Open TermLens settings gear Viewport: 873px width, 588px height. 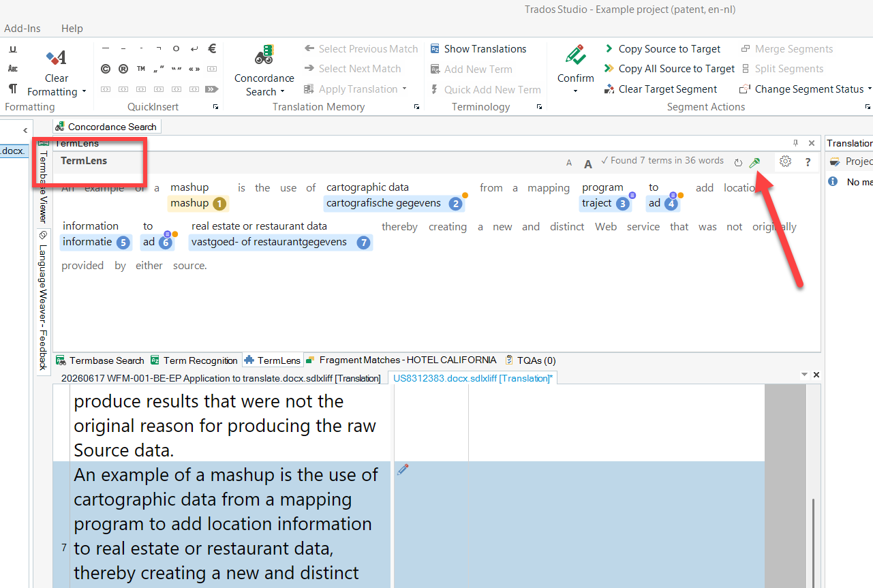[785, 161]
